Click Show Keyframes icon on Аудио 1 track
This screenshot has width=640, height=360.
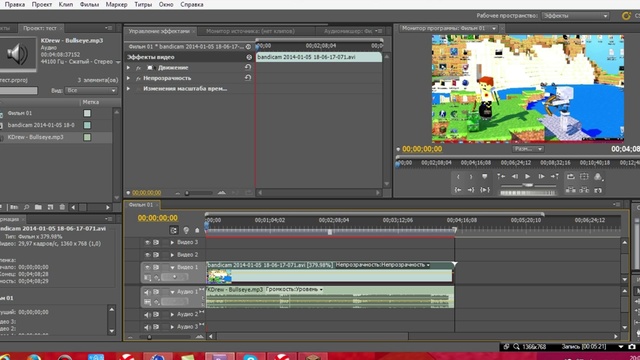click(156, 302)
